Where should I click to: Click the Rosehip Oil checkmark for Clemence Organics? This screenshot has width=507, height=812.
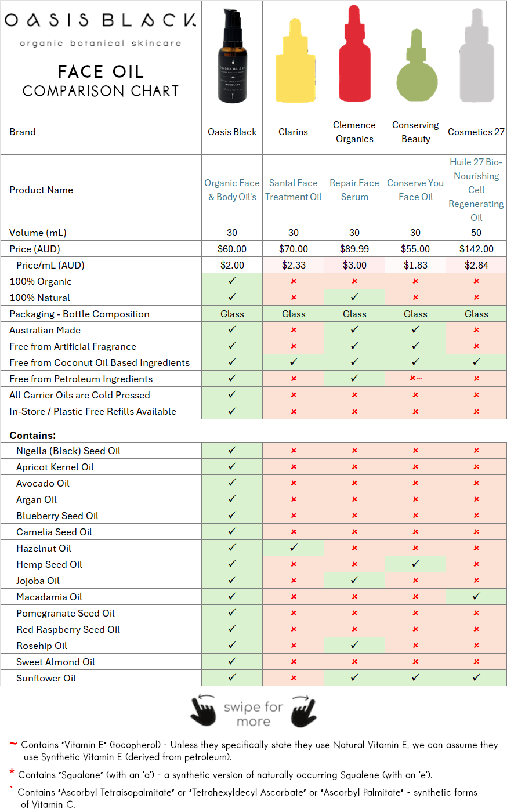(x=354, y=645)
